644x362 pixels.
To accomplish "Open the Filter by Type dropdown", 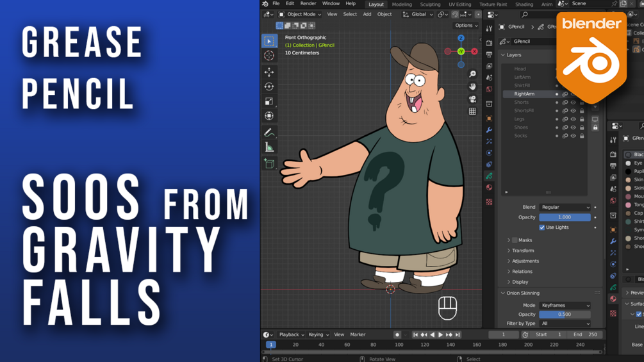I will (565, 324).
